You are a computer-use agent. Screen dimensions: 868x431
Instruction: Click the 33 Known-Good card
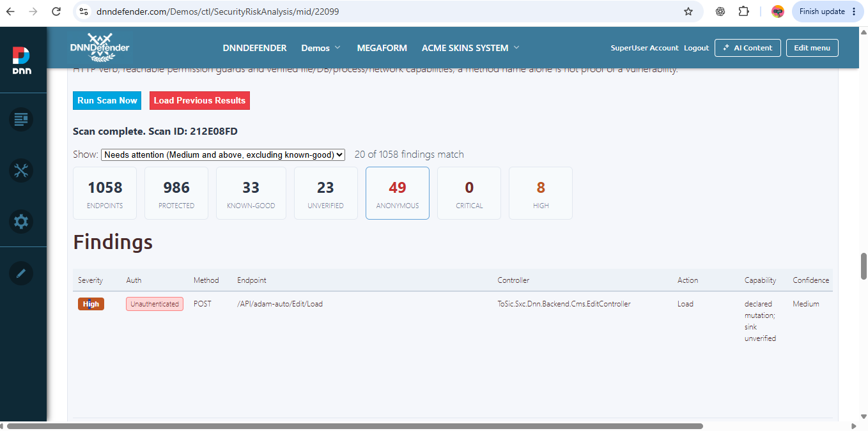click(251, 193)
